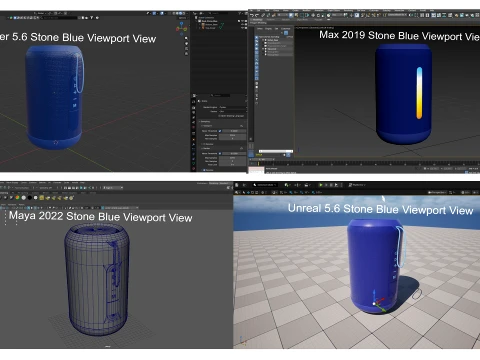Open Customize menu in Max Scene Explorer
480x360 pixels.
coord(285,29)
